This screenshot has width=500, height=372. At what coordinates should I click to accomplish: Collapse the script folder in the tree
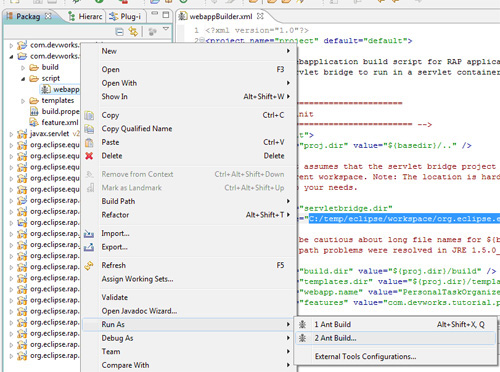click(x=23, y=79)
